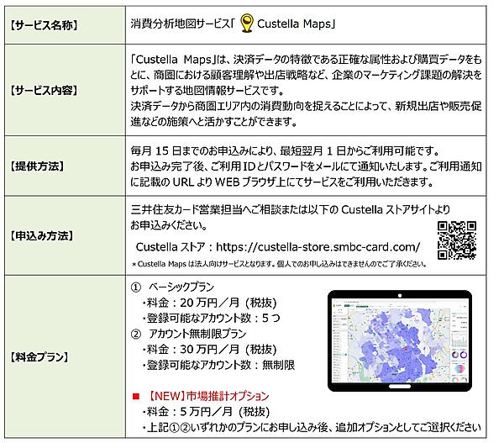
Task: Click the line に記載の URL より WEB ブラウザ
Action: pos(282,182)
